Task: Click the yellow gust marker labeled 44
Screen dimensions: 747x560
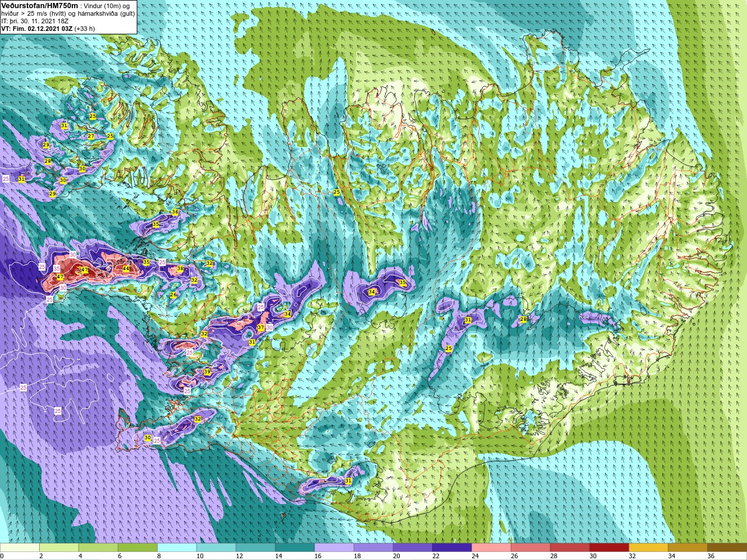Action: (x=126, y=269)
